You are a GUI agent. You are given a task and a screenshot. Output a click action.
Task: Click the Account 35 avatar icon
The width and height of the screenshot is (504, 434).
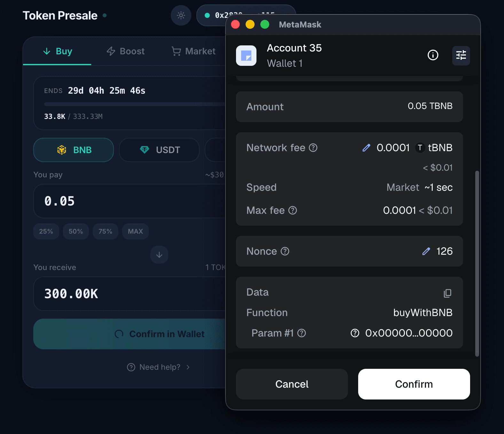tap(246, 56)
